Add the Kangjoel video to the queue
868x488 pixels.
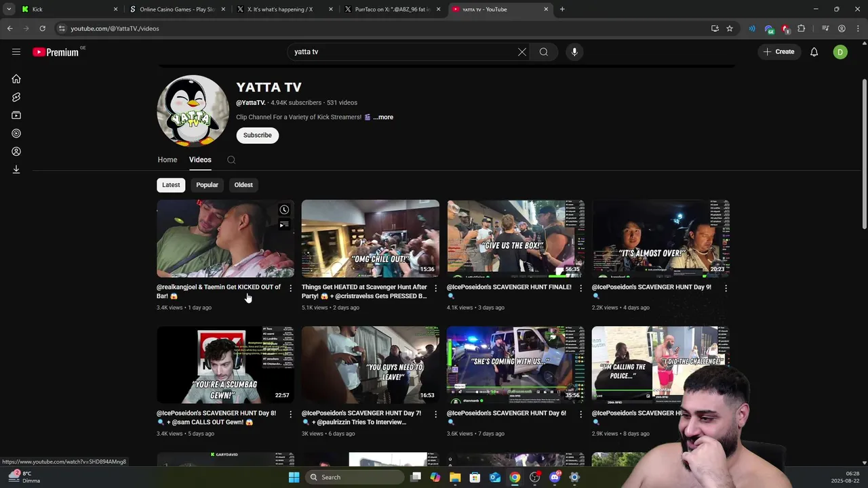[x=284, y=224]
